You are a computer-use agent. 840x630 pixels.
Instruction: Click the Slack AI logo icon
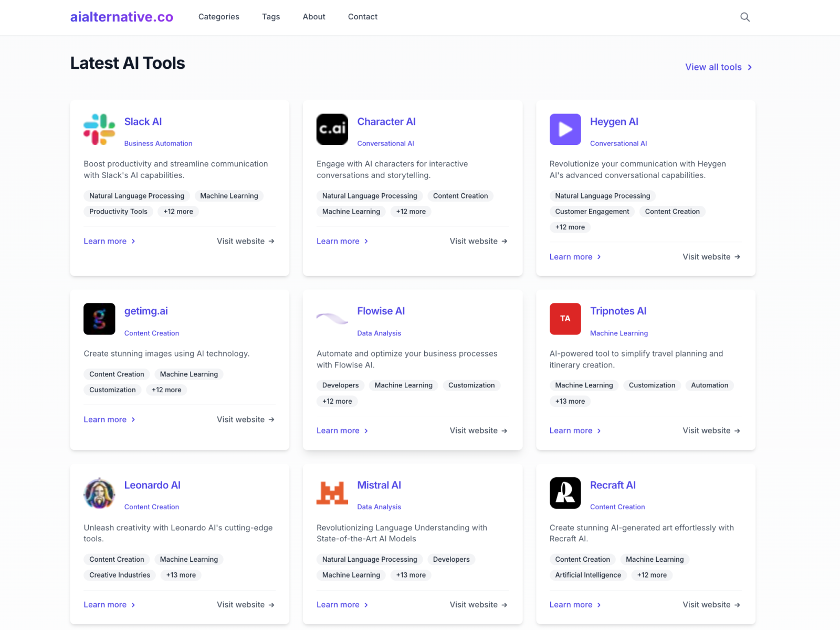[99, 129]
